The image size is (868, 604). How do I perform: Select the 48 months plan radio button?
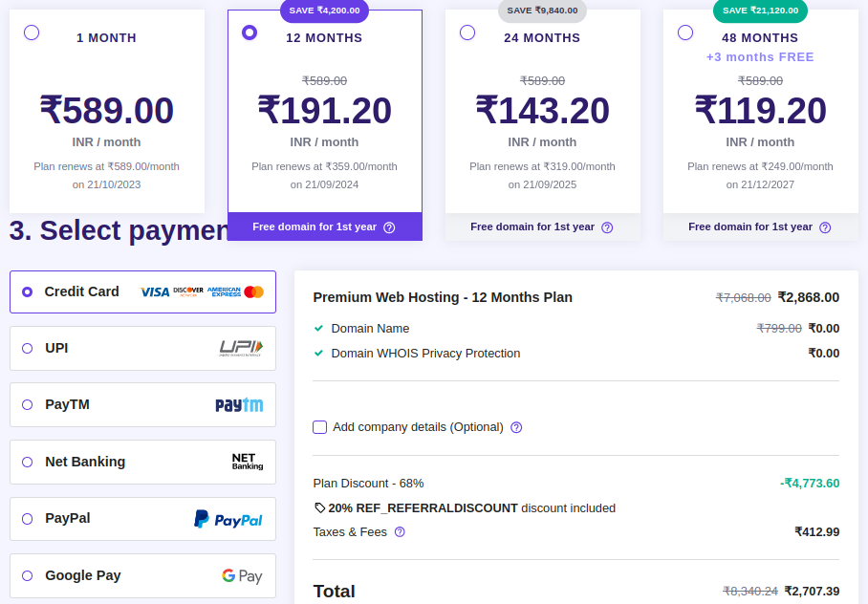(x=685, y=32)
